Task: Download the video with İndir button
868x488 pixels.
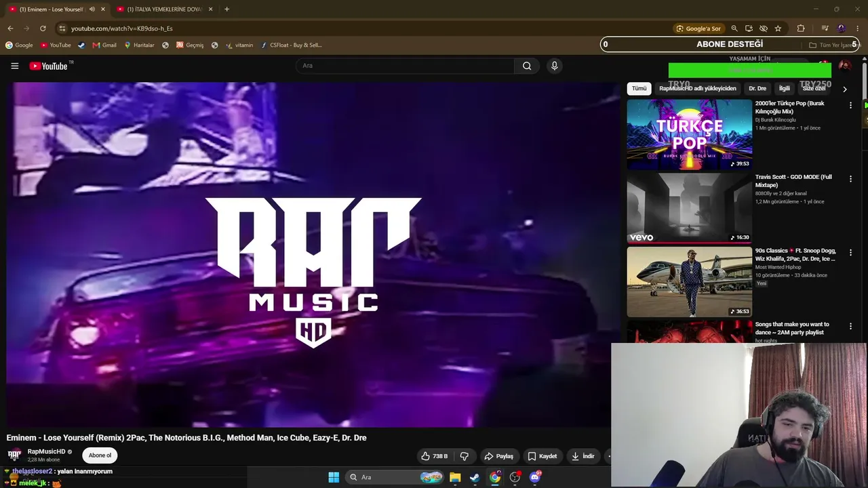Action: tap(583, 456)
